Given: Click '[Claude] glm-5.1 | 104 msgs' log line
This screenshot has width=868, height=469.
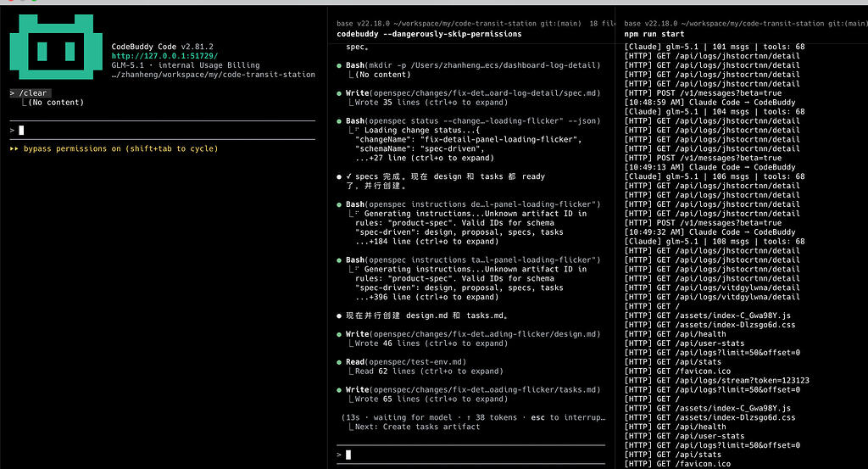Looking at the screenshot, I should click(715, 112).
